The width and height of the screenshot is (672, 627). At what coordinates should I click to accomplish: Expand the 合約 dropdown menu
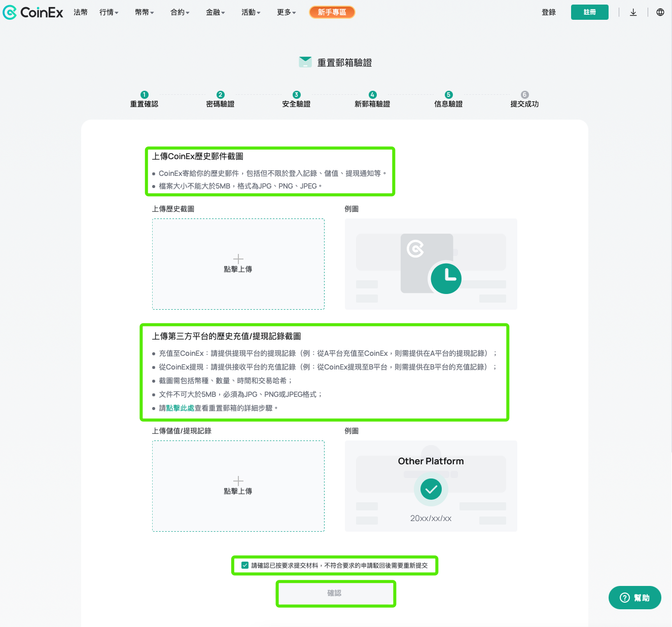pyautogui.click(x=180, y=12)
